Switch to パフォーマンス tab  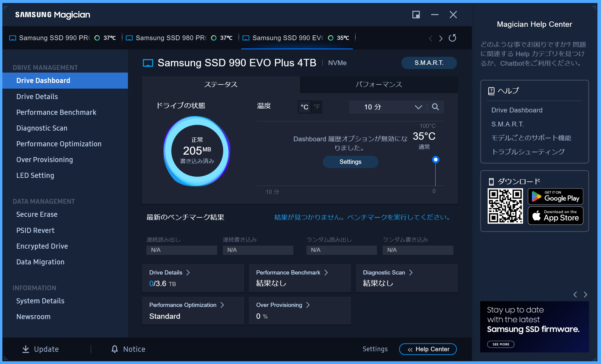click(379, 85)
